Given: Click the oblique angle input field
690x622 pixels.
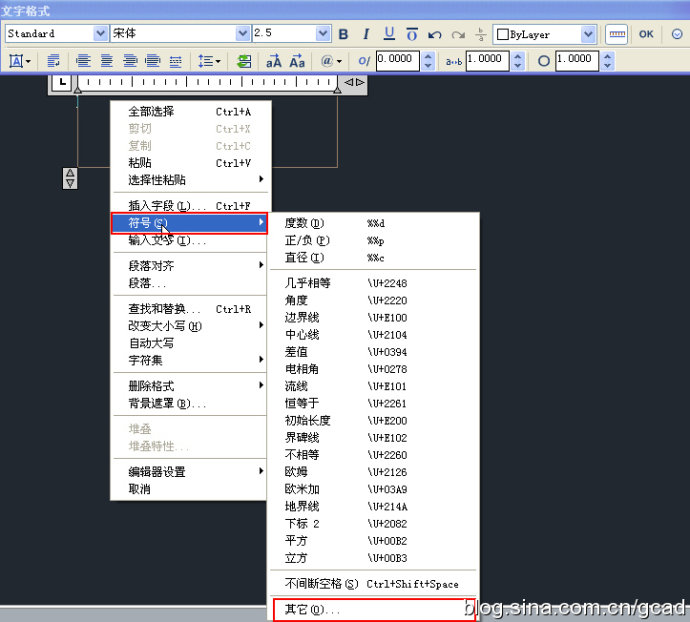Looking at the screenshot, I should click(398, 60).
